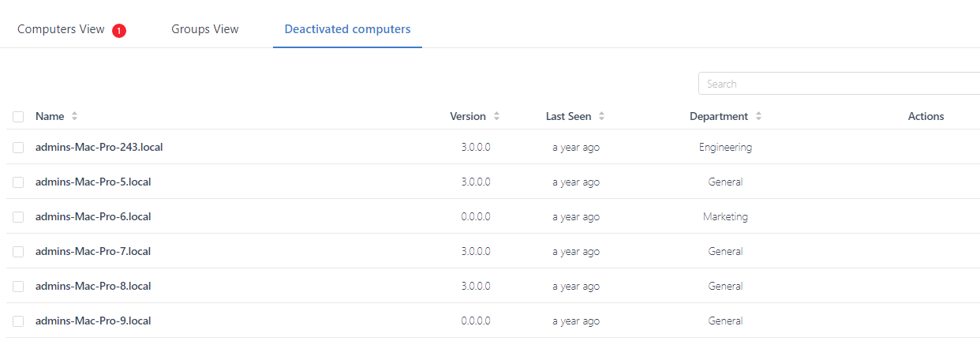Check the box for admins-Mac-Pro-243.local
This screenshot has height=345, width=980.
pos(18,148)
